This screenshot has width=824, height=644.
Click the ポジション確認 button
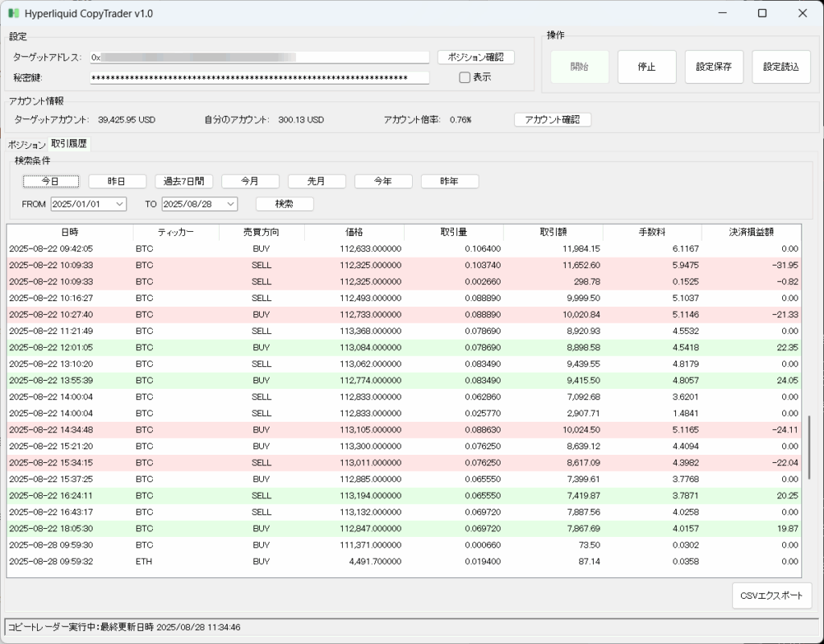476,57
